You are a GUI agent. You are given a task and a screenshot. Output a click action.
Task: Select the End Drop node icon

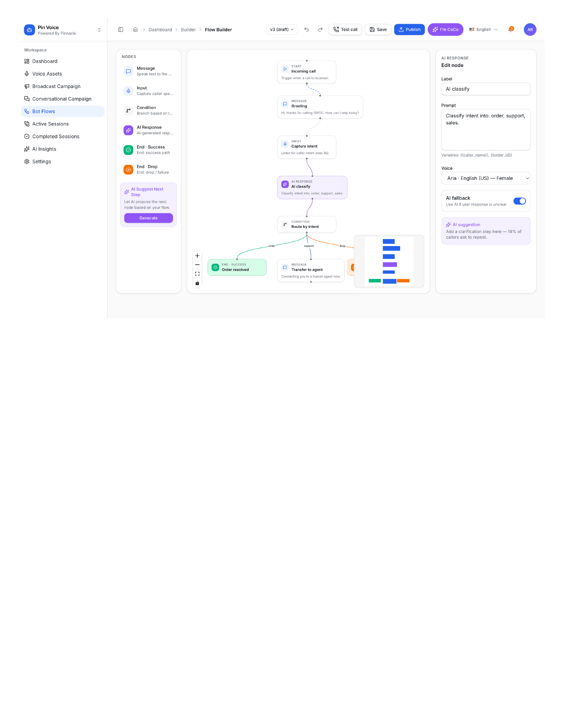(x=128, y=169)
